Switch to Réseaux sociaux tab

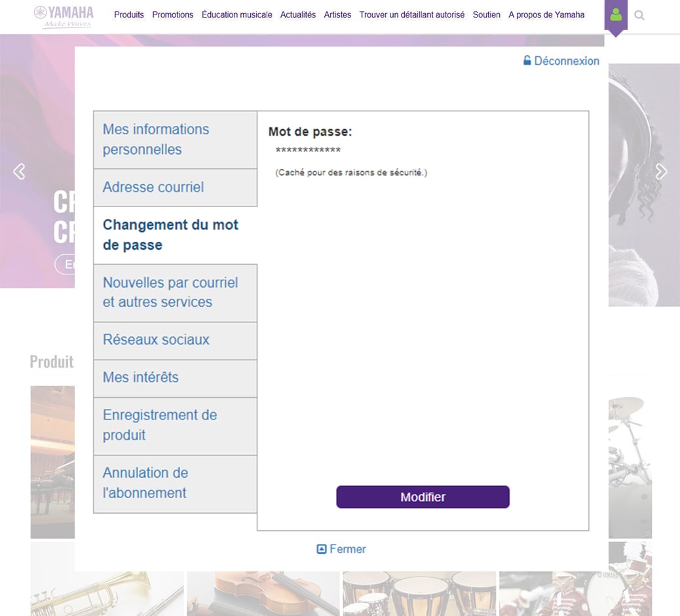pos(175,341)
